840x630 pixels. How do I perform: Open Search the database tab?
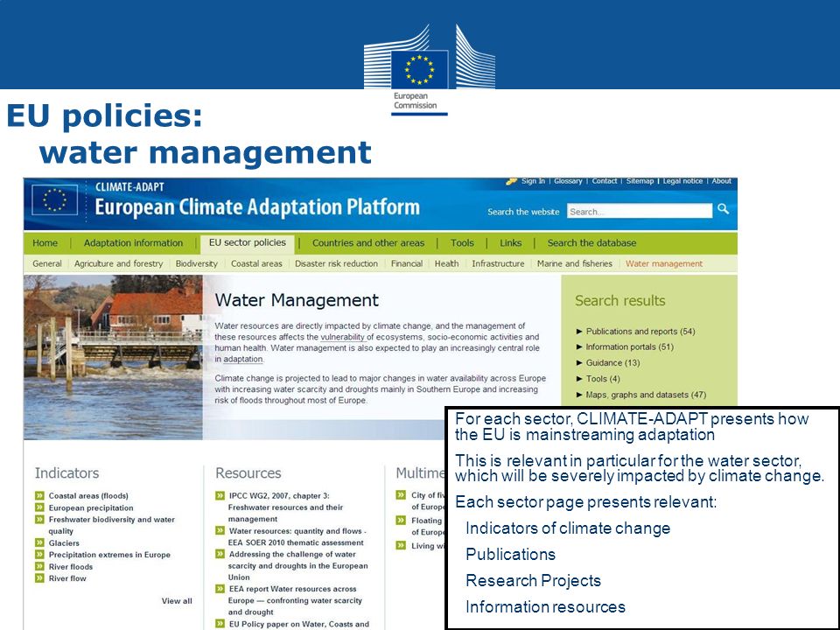tap(592, 243)
